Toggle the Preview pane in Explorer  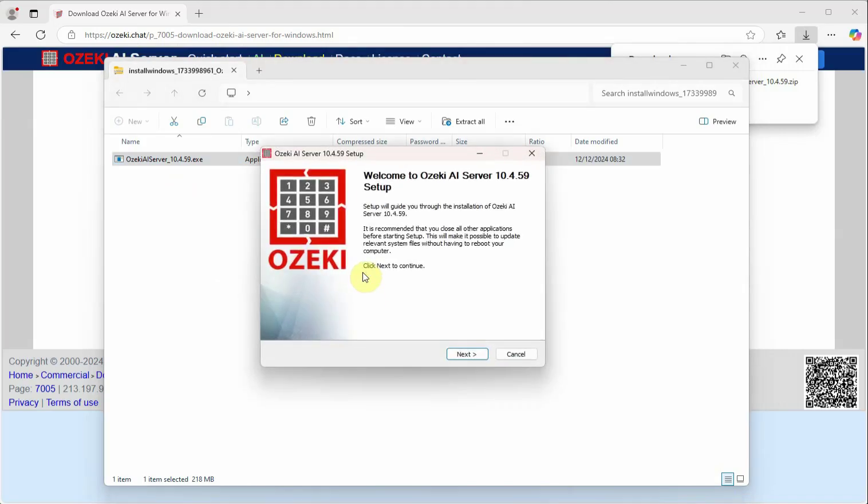[717, 121]
